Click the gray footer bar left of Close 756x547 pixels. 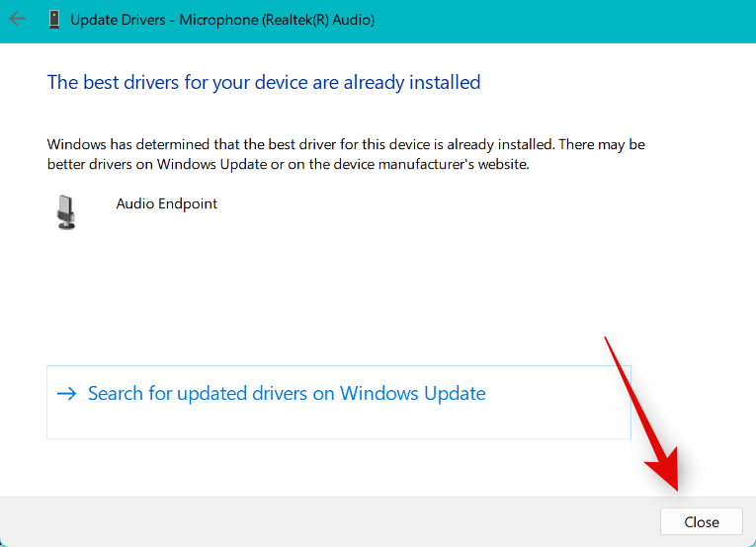pos(326,521)
